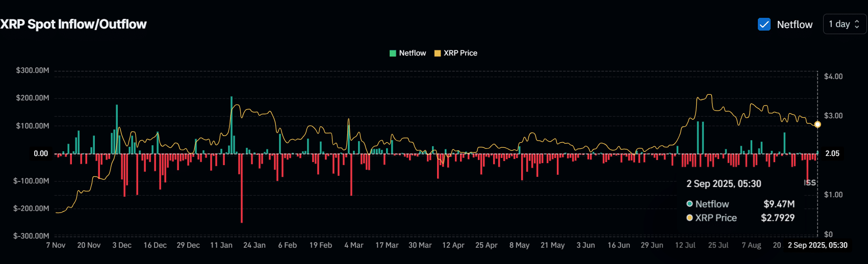This screenshot has height=264, width=868.
Task: Click the 8 May date label
Action: pos(520,245)
